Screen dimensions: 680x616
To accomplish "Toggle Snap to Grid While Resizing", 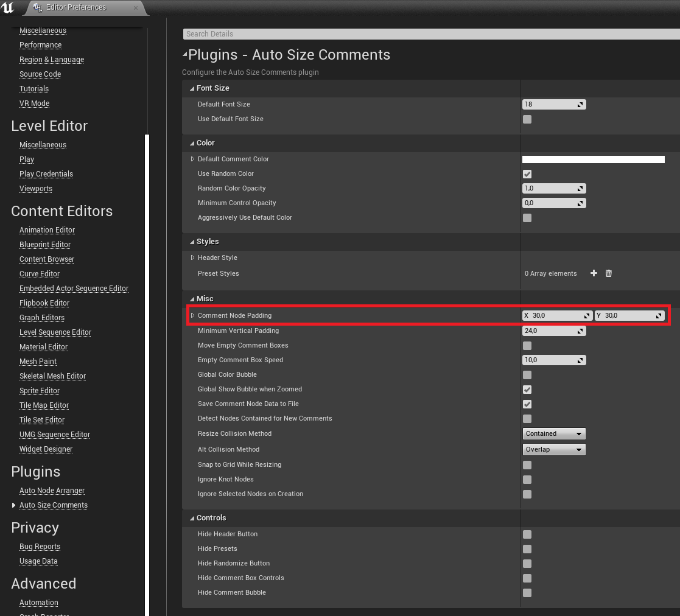I will click(527, 465).
